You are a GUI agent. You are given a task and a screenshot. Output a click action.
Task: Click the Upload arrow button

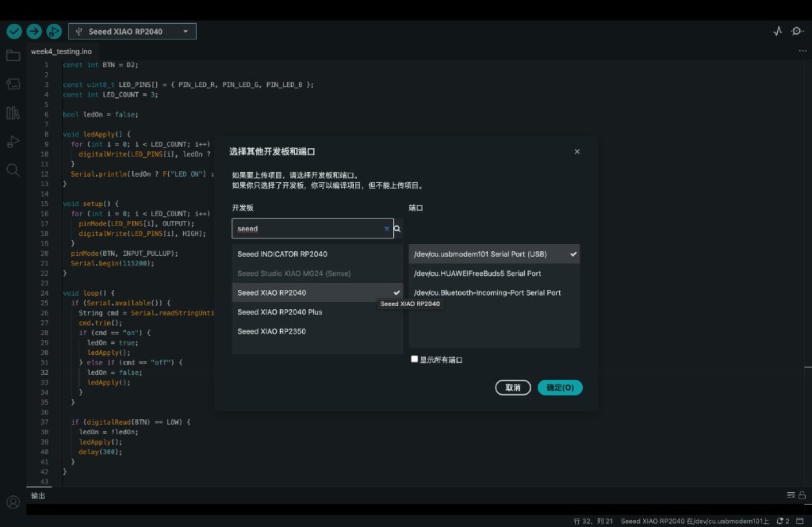click(x=34, y=31)
